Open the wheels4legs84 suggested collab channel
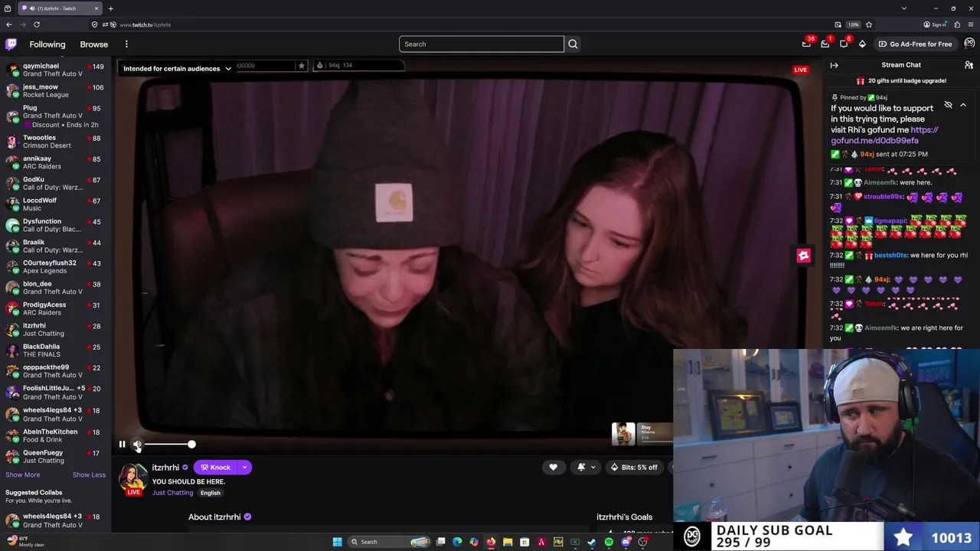 [x=55, y=520]
